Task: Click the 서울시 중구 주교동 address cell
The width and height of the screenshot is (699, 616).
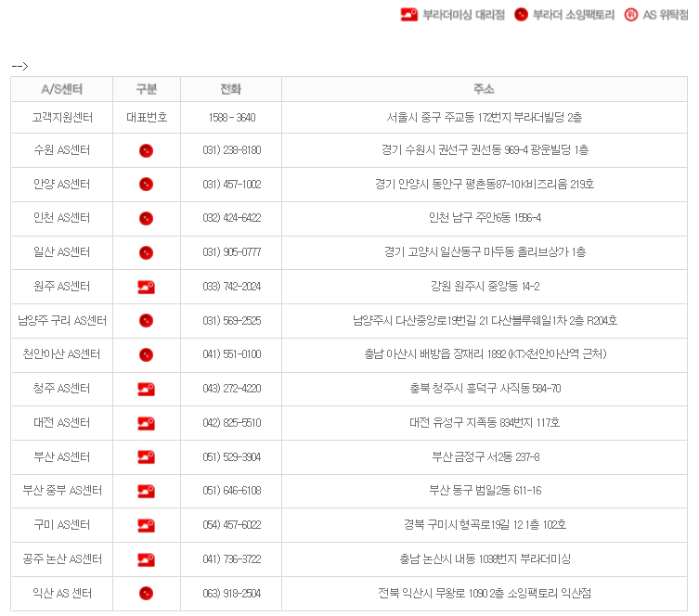Action: click(485, 118)
